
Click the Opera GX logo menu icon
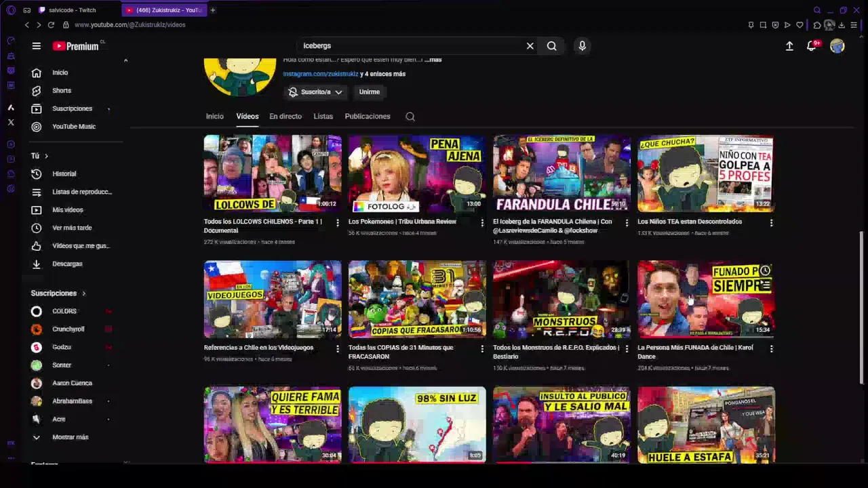(11, 10)
